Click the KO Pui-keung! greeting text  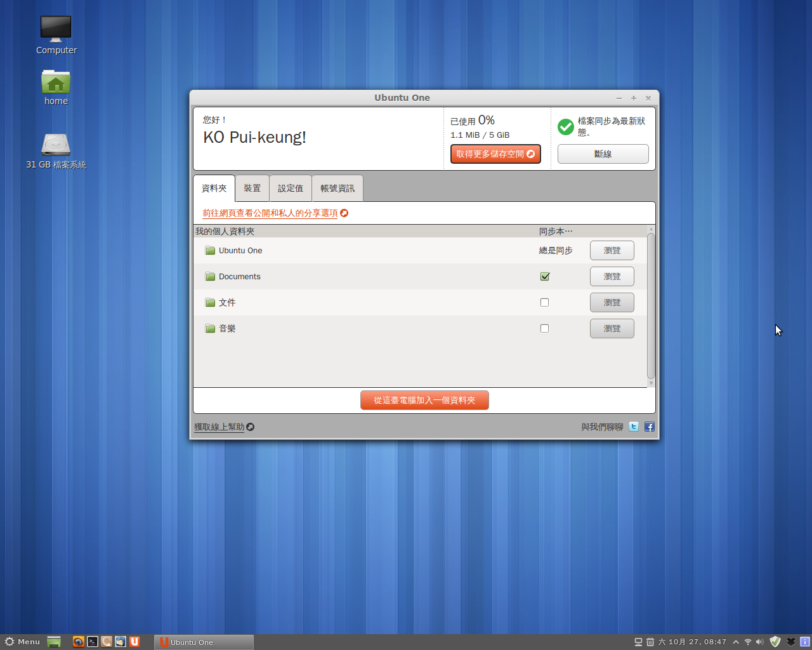coord(254,138)
